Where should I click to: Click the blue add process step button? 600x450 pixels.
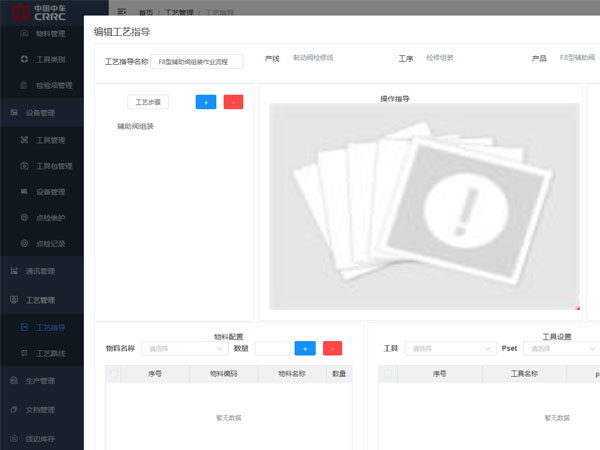(206, 102)
